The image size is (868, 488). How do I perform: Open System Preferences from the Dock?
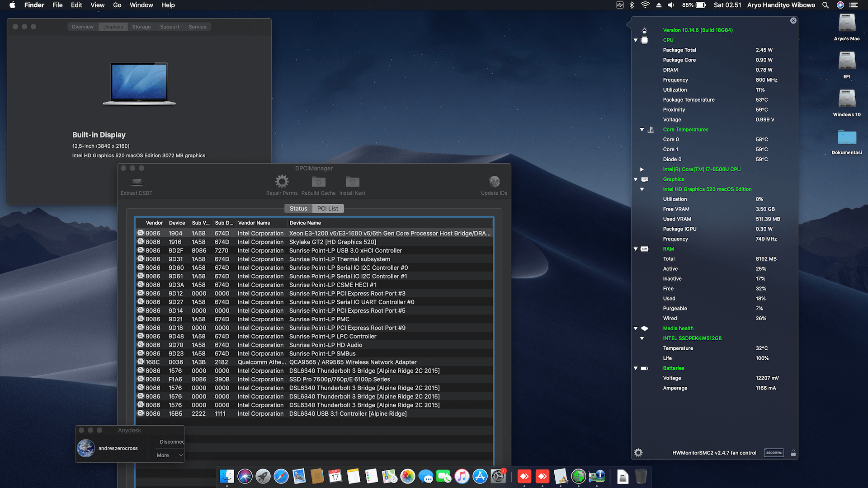(498, 476)
